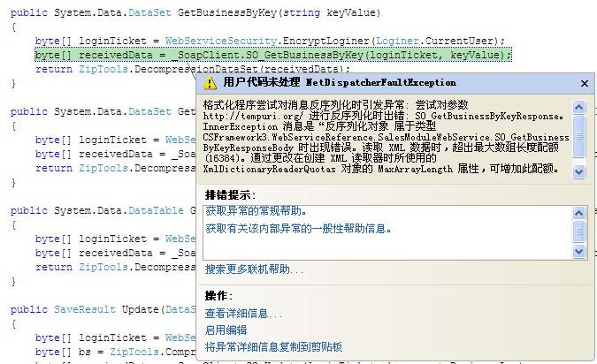Viewport: 597px width, 364px height.
Task: Close the NetDispatcherFaultException popup
Action: [x=584, y=83]
